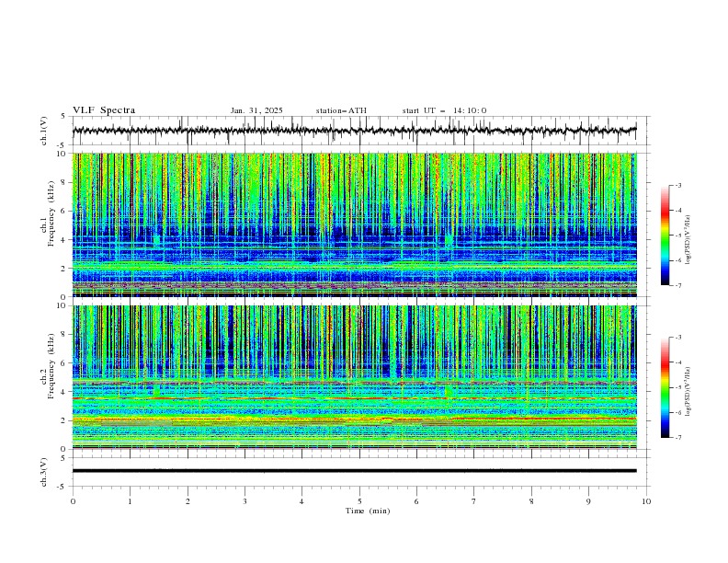This screenshot has height=563, width=728.
Task: Click time axis tick label '1'
Action: (x=130, y=501)
